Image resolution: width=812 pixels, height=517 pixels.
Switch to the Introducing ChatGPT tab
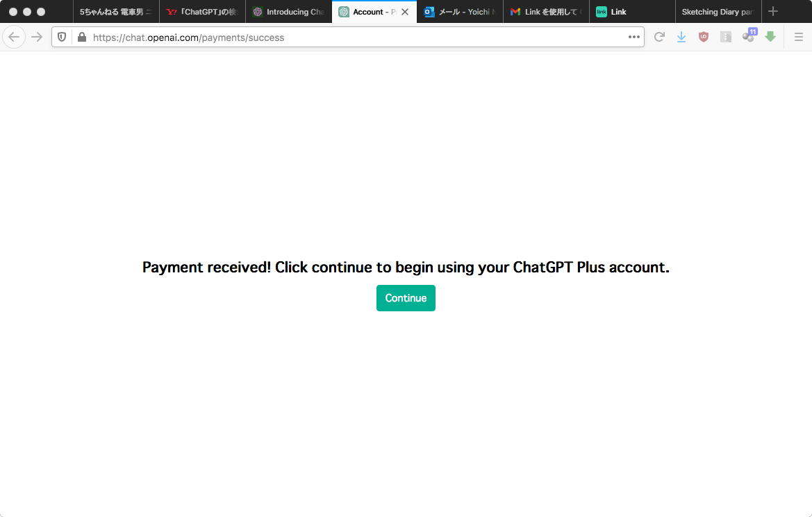(288, 12)
